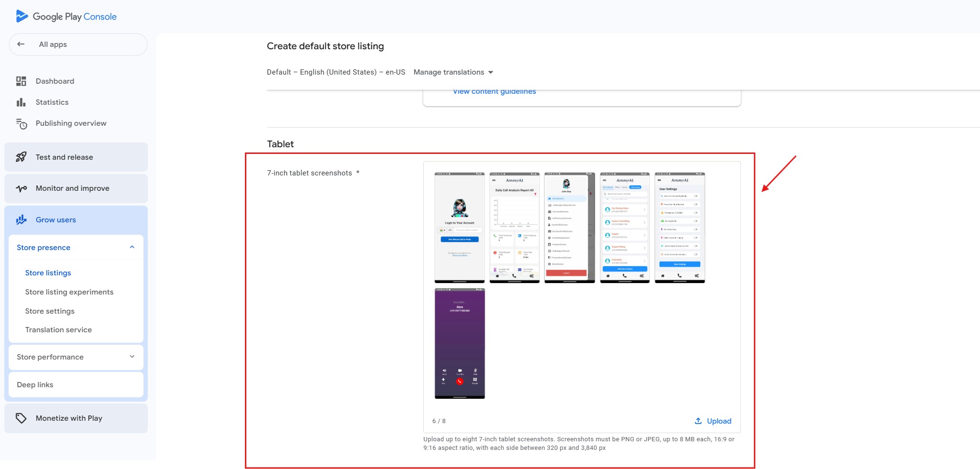Open Translation service page
980x469 pixels.
(58, 330)
